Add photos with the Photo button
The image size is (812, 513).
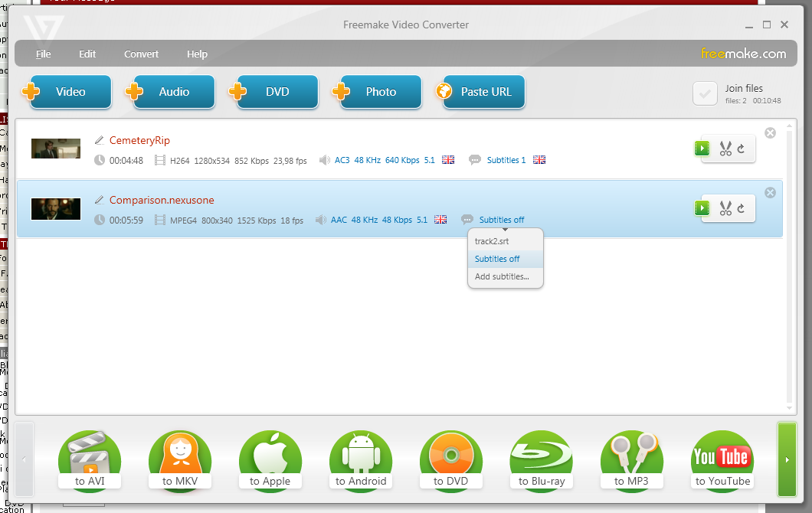tap(381, 92)
